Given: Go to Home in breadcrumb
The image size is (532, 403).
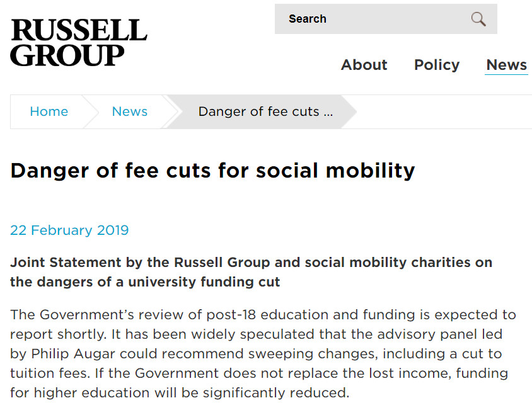Looking at the screenshot, I should click(49, 111).
